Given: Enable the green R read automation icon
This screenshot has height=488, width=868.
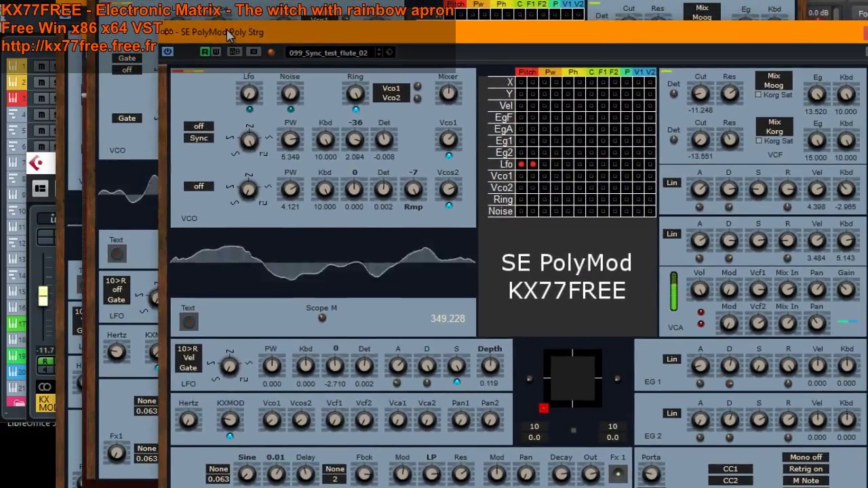Looking at the screenshot, I should 205,52.
